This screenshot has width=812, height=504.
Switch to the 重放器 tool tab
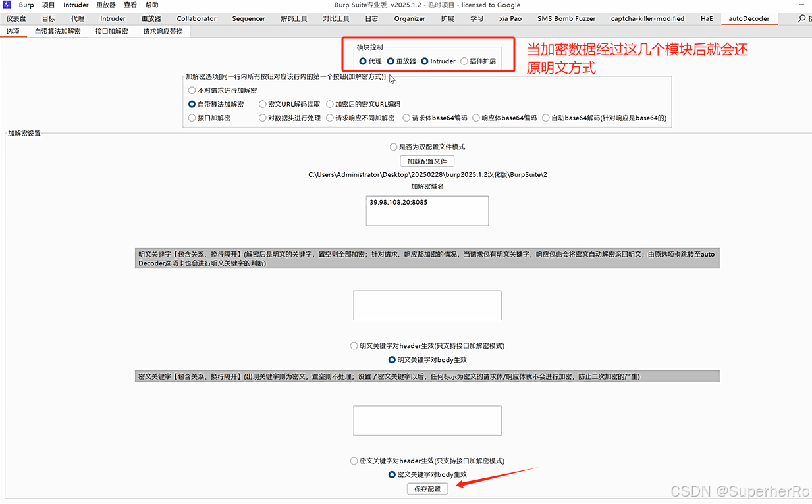point(151,18)
